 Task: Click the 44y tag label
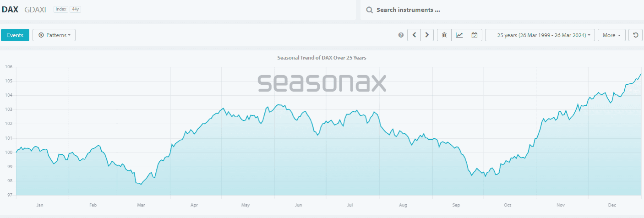coord(75,9)
